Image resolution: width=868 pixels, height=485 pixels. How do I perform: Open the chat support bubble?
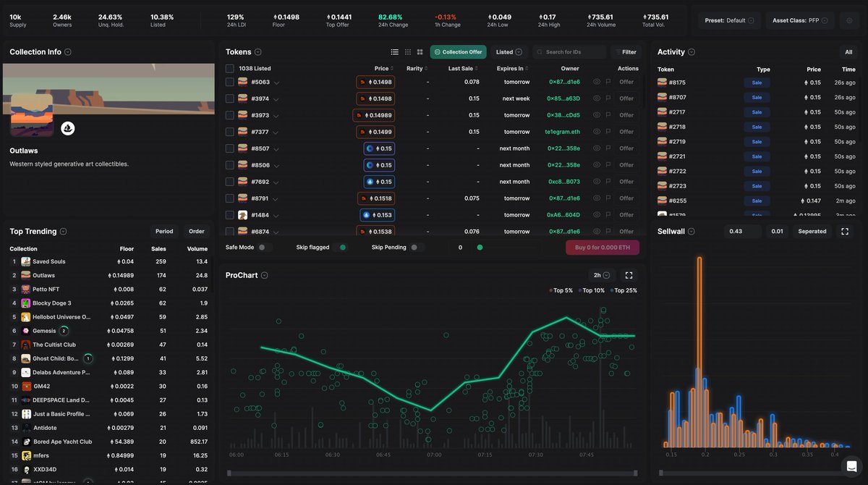pyautogui.click(x=851, y=465)
